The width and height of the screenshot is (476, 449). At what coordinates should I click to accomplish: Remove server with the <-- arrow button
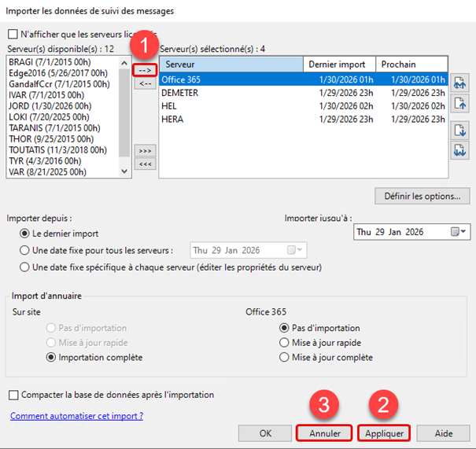[x=145, y=84]
